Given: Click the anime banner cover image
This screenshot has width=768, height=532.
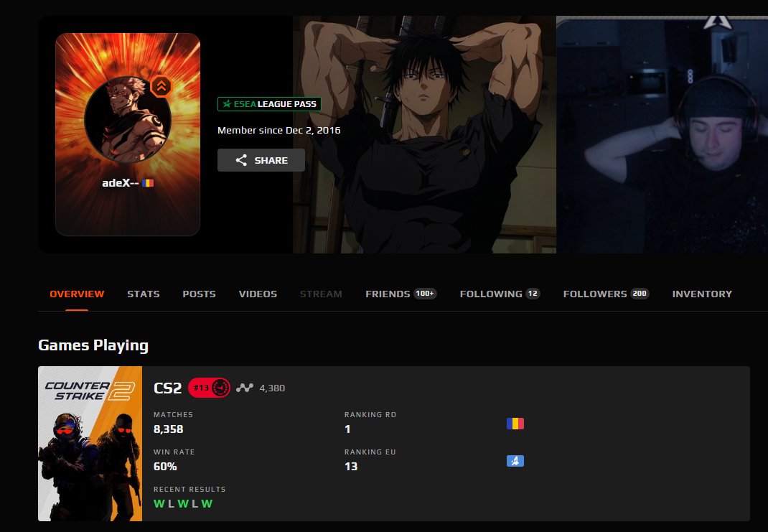Looking at the screenshot, I should (x=425, y=135).
